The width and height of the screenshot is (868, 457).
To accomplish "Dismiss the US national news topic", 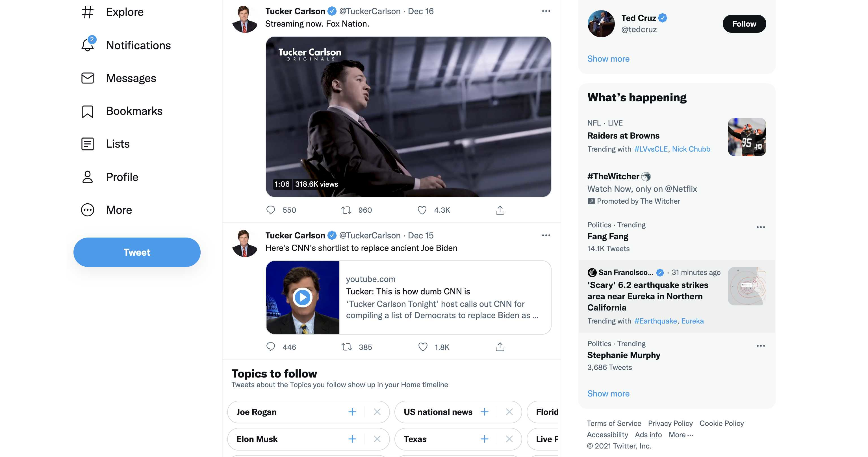I will 509,412.
